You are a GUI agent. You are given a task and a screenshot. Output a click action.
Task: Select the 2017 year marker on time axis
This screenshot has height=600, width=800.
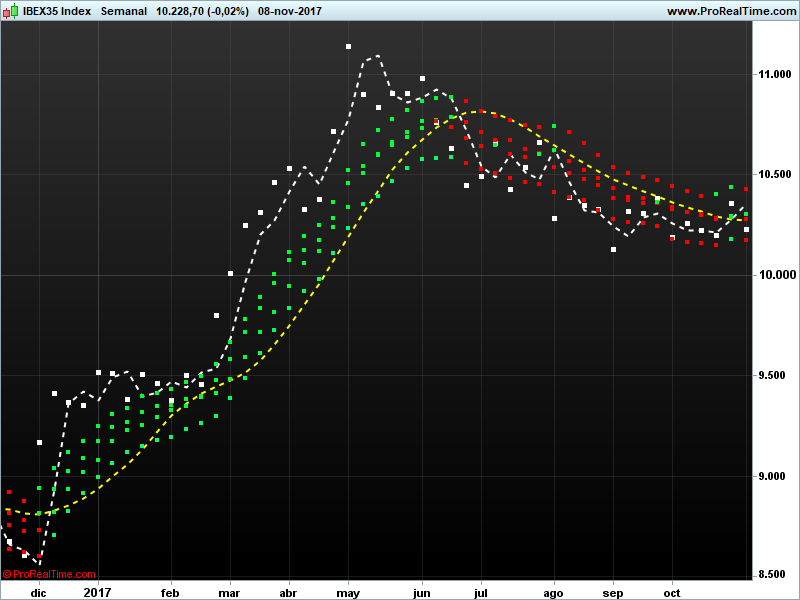97,592
